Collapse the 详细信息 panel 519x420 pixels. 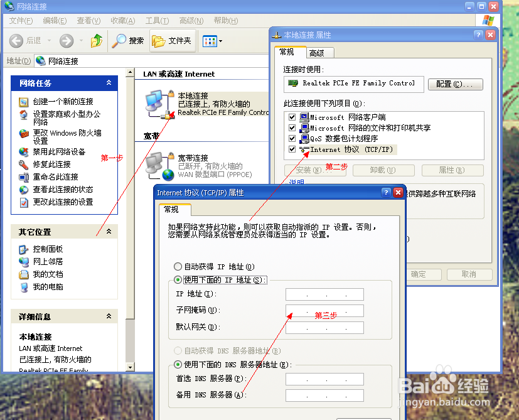[109, 316]
